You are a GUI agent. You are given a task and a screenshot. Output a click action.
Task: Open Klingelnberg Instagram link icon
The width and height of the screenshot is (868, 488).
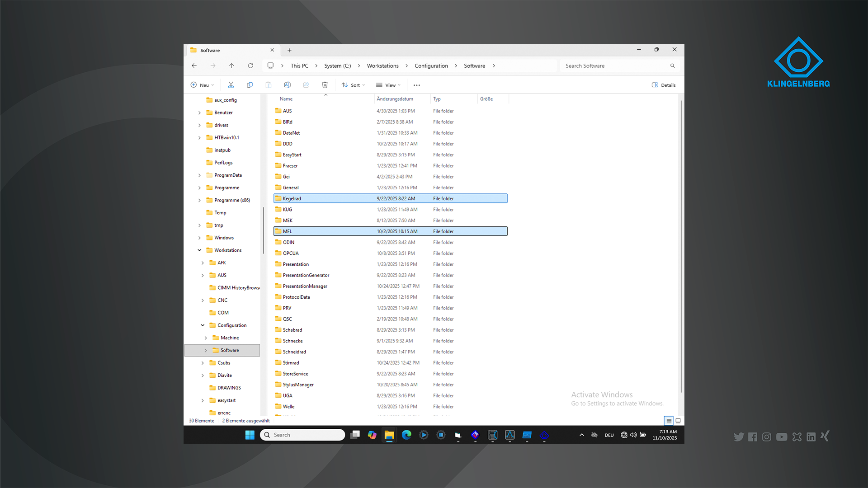click(767, 437)
